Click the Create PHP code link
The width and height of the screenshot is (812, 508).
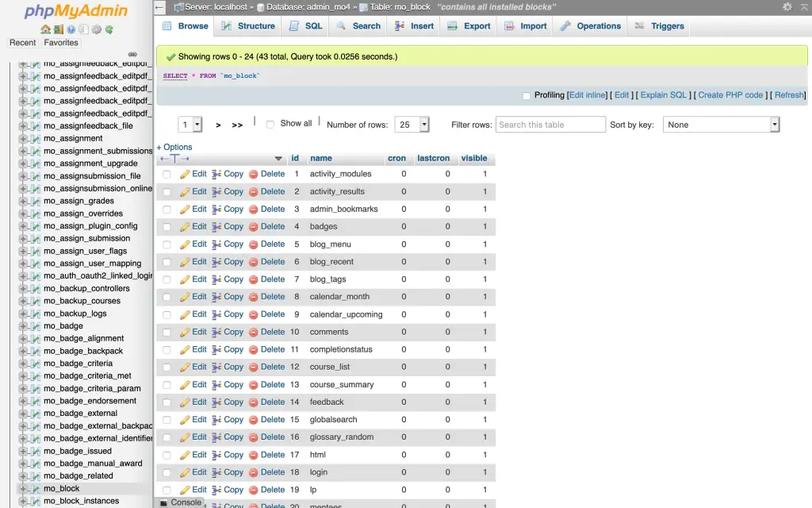pyautogui.click(x=730, y=95)
